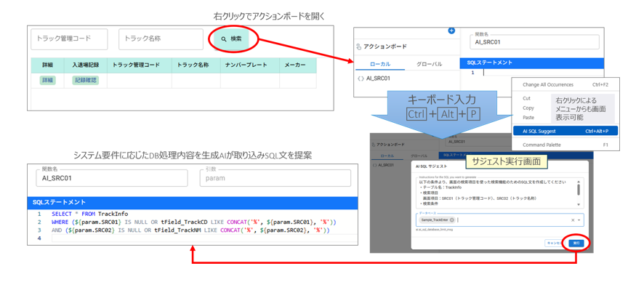This screenshot has height=282, width=644.
Task: Focus the トラック名称 search input
Action: pos(161,39)
